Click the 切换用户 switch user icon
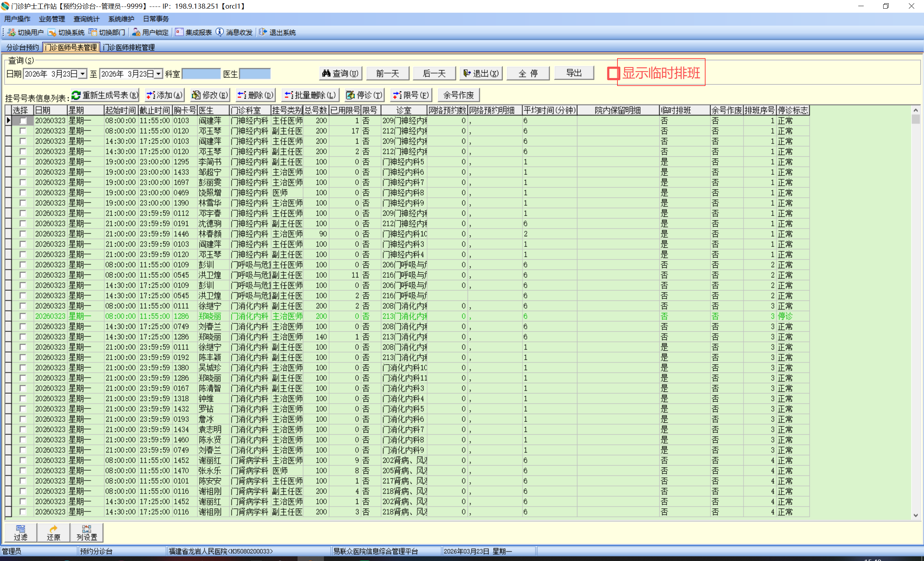This screenshot has width=924, height=561. pyautogui.click(x=12, y=32)
